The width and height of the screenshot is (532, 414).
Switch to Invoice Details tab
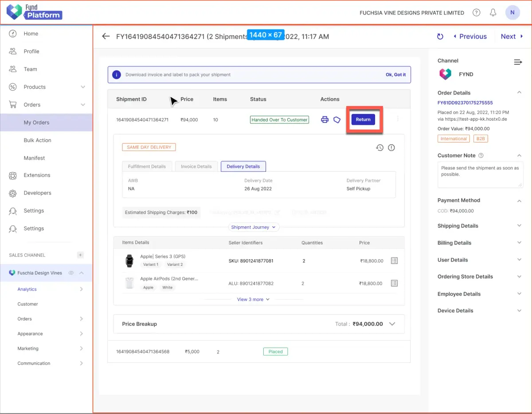pyautogui.click(x=196, y=166)
